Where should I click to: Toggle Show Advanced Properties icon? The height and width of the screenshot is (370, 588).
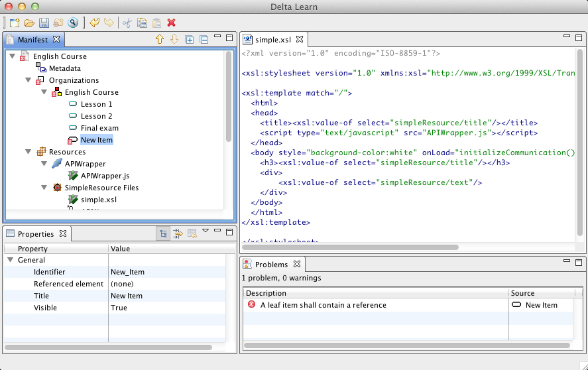tap(178, 234)
